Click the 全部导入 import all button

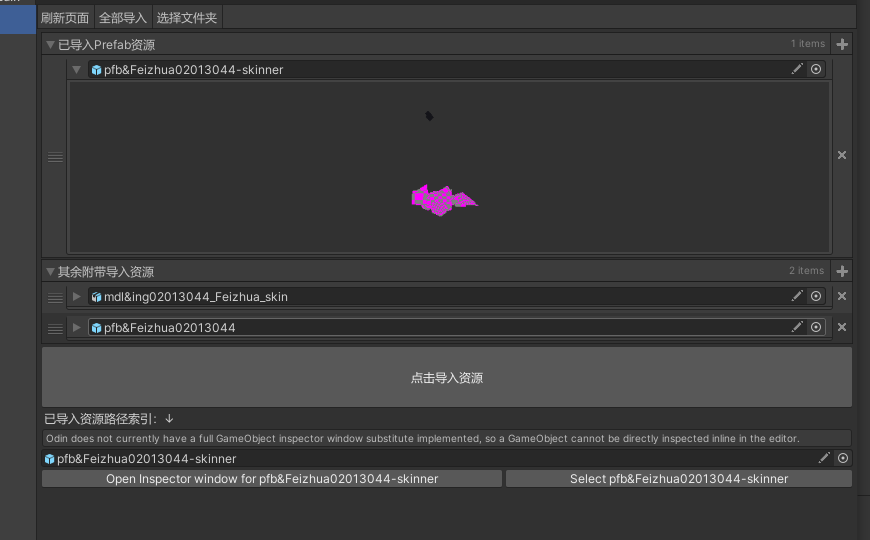pyautogui.click(x=123, y=18)
